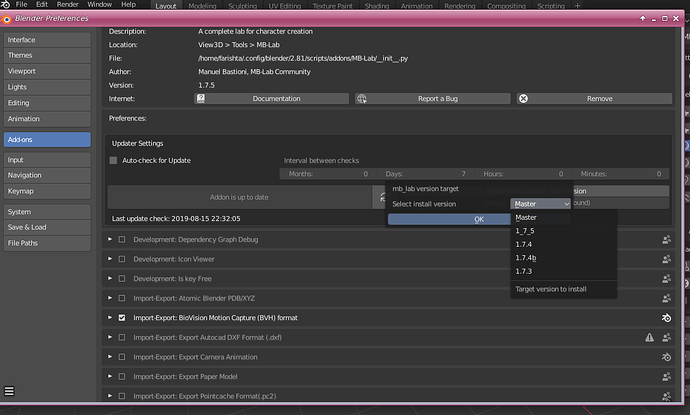Click the globe icon on Report a Bug

pyautogui.click(x=362, y=99)
